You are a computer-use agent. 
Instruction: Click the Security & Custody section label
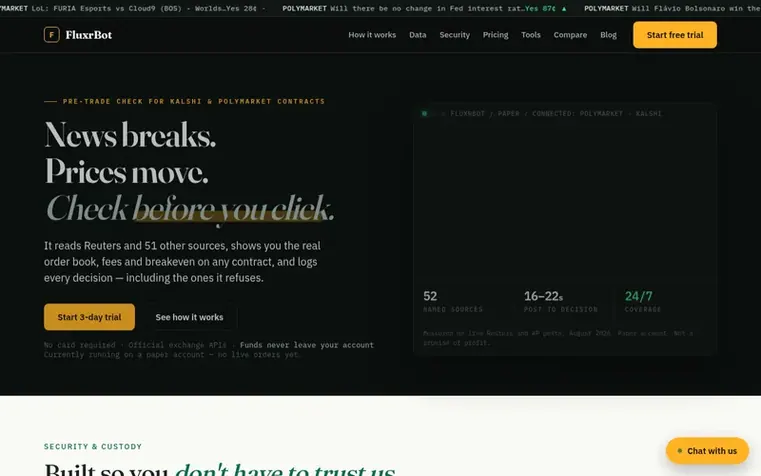(x=93, y=446)
